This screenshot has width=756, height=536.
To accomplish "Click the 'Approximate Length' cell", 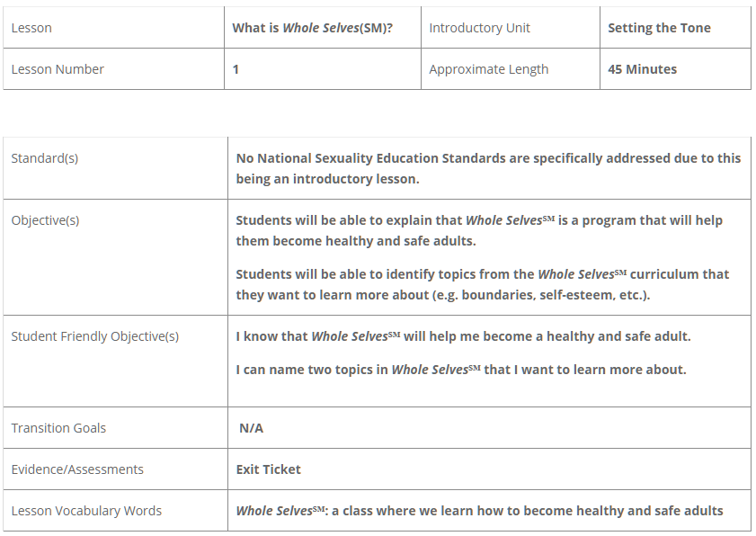I will click(488, 69).
